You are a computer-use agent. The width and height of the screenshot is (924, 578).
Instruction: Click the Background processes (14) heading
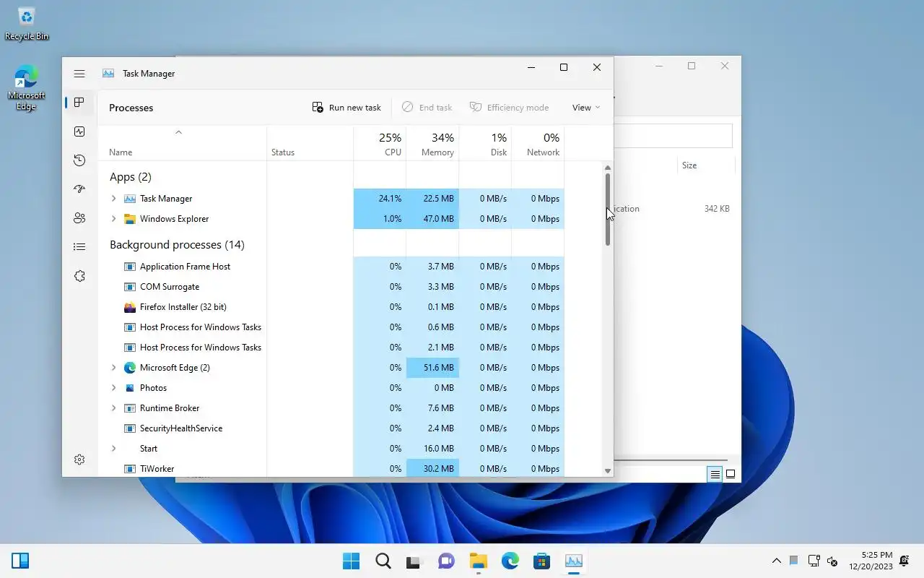(x=177, y=245)
